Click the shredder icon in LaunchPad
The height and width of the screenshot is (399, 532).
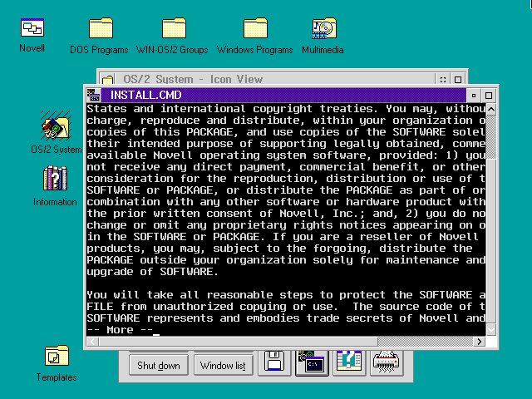click(387, 362)
